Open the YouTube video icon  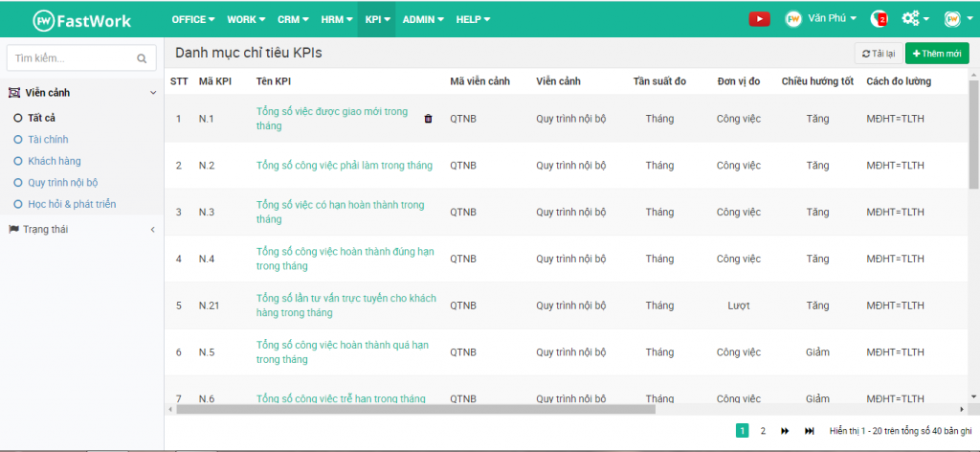click(759, 19)
